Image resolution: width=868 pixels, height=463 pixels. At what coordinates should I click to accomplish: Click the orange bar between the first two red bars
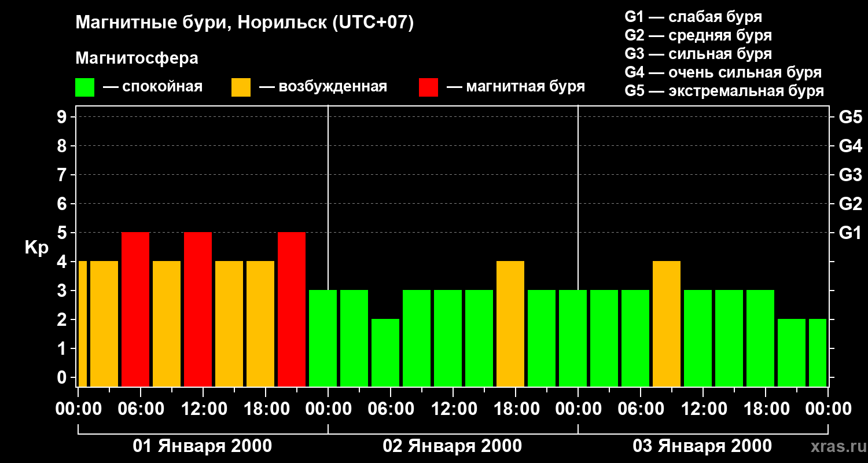(x=167, y=324)
